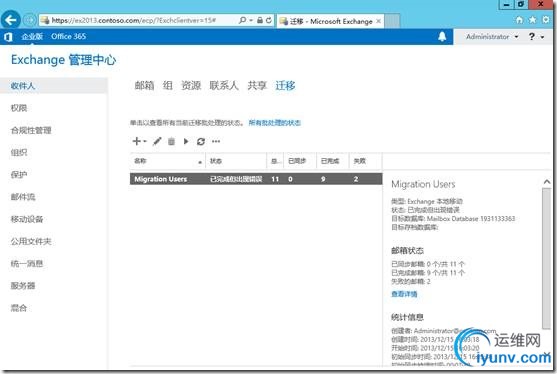Select 权限 in left navigation
The image size is (557, 374).
pos(19,108)
